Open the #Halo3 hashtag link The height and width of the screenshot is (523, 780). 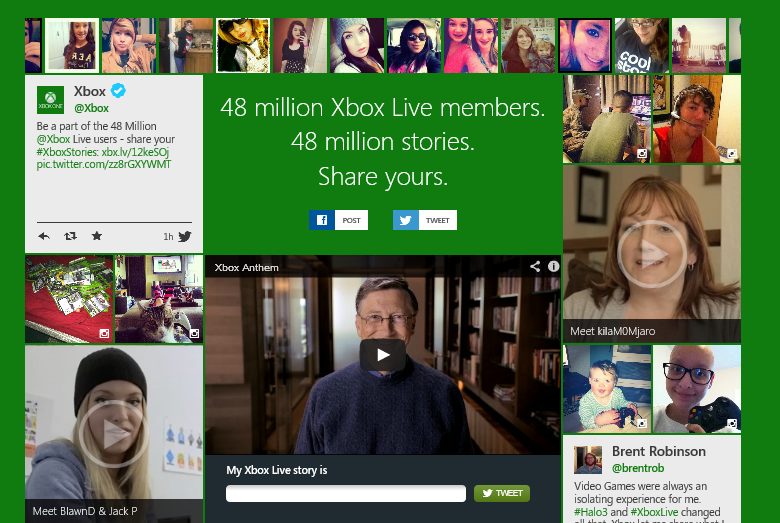[590, 512]
